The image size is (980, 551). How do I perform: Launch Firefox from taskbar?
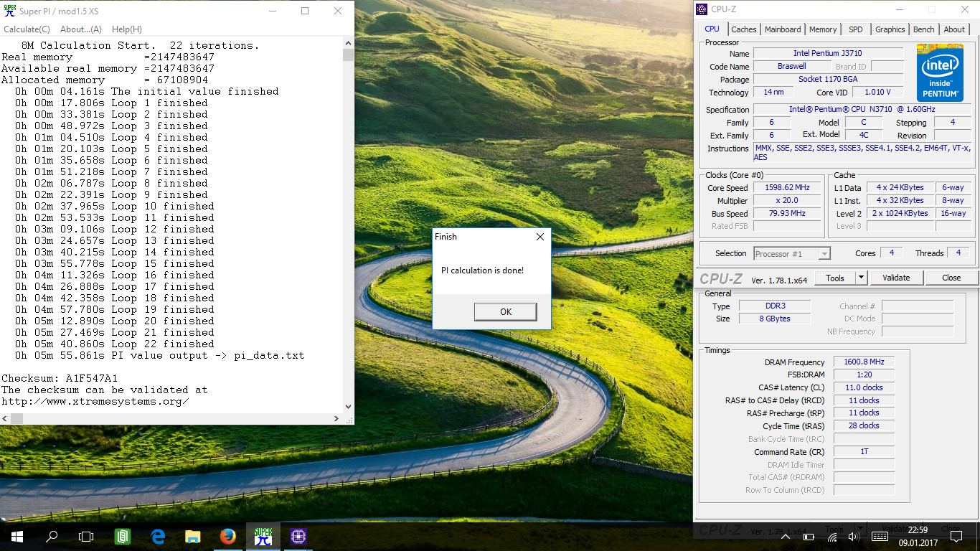[x=228, y=536]
